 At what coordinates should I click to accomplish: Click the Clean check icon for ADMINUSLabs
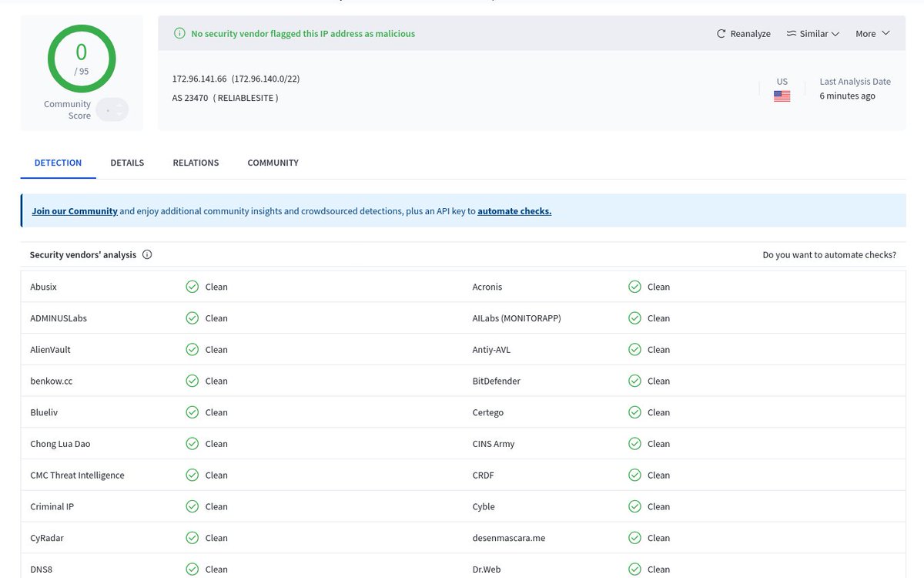pos(192,318)
